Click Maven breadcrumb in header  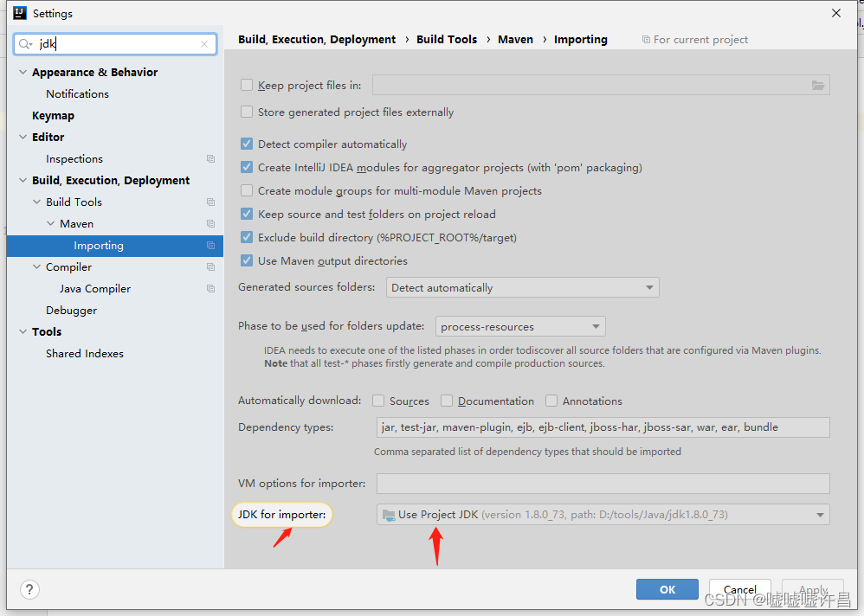tap(515, 40)
